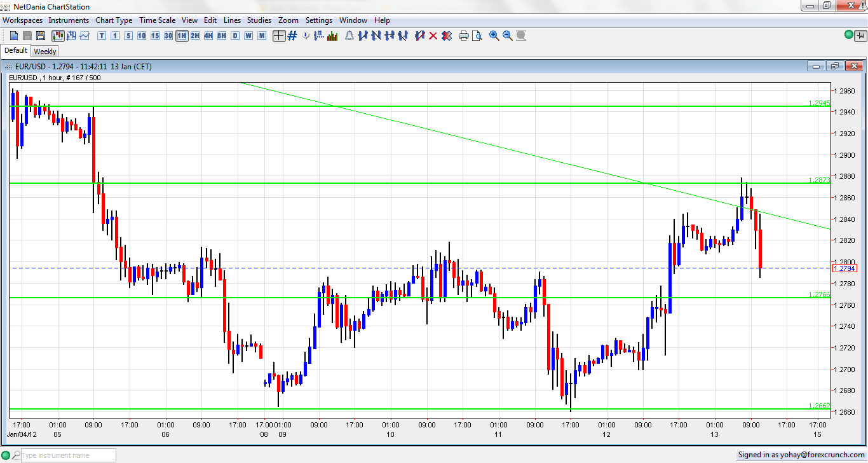Enable the 4H time scale

pos(208,36)
